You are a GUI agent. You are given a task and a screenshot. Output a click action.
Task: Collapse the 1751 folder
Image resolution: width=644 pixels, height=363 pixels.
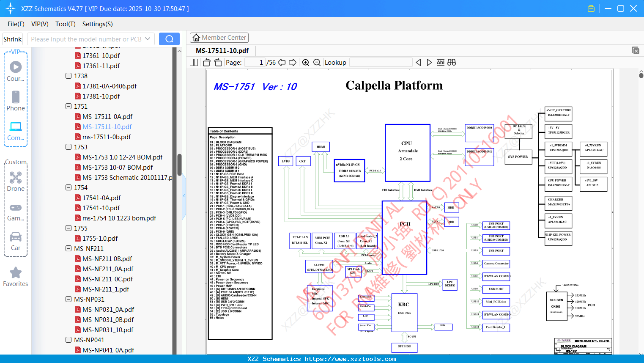69,106
